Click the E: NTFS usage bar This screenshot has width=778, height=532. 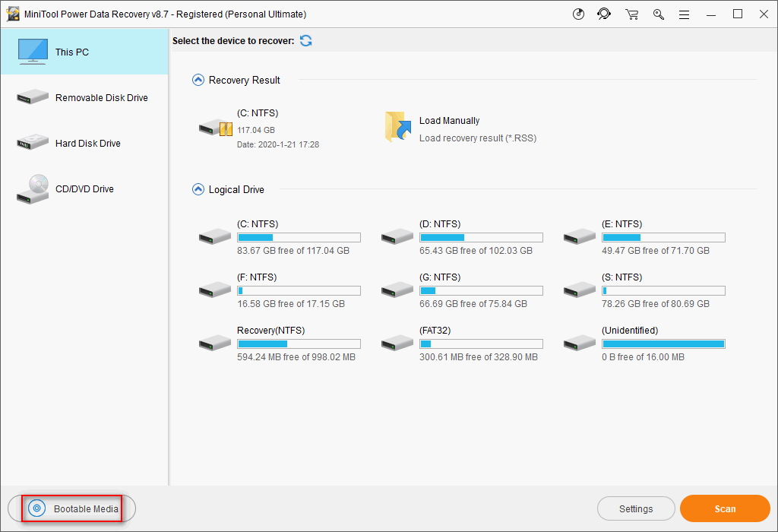tap(663, 237)
